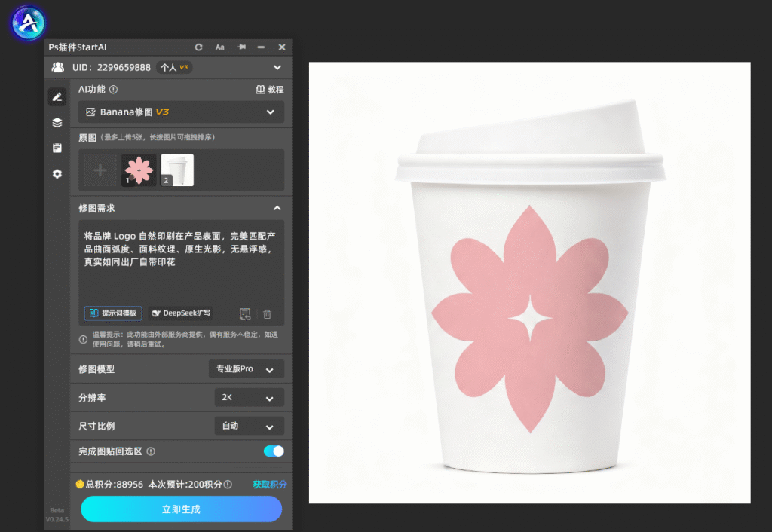The width and height of the screenshot is (772, 532).
Task: Open the layers sidebar icon
Action: (x=57, y=123)
